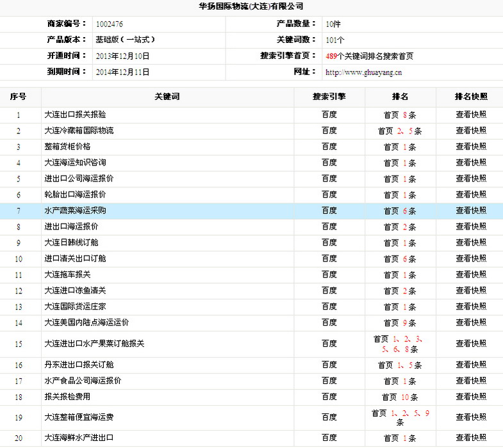
Task: Click the 关键词 column header
Action: click(167, 97)
